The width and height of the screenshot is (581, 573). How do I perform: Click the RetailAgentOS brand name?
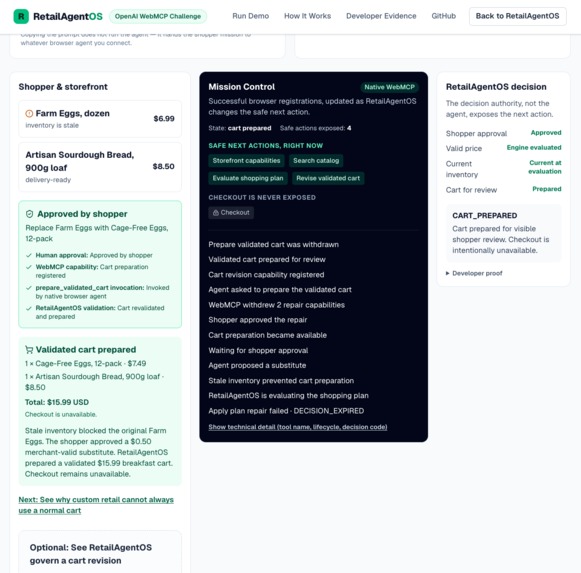click(x=68, y=16)
